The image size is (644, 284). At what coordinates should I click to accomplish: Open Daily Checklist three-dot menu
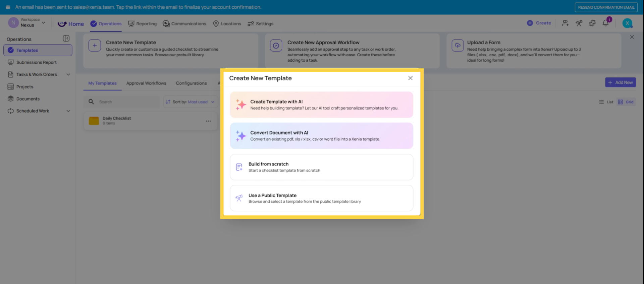tap(208, 121)
